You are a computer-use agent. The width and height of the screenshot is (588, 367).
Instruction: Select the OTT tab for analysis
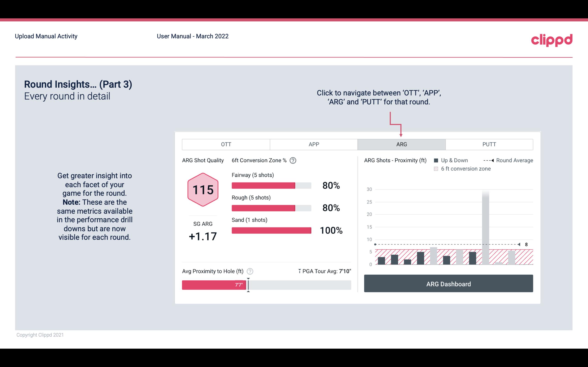[x=226, y=144]
